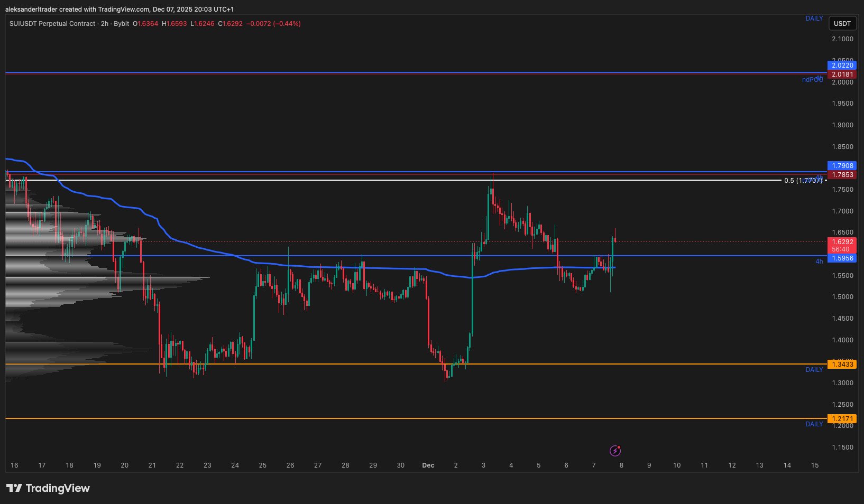864x504 pixels.
Task: Click the DAILY text under 1.2171 line
Action: point(814,424)
